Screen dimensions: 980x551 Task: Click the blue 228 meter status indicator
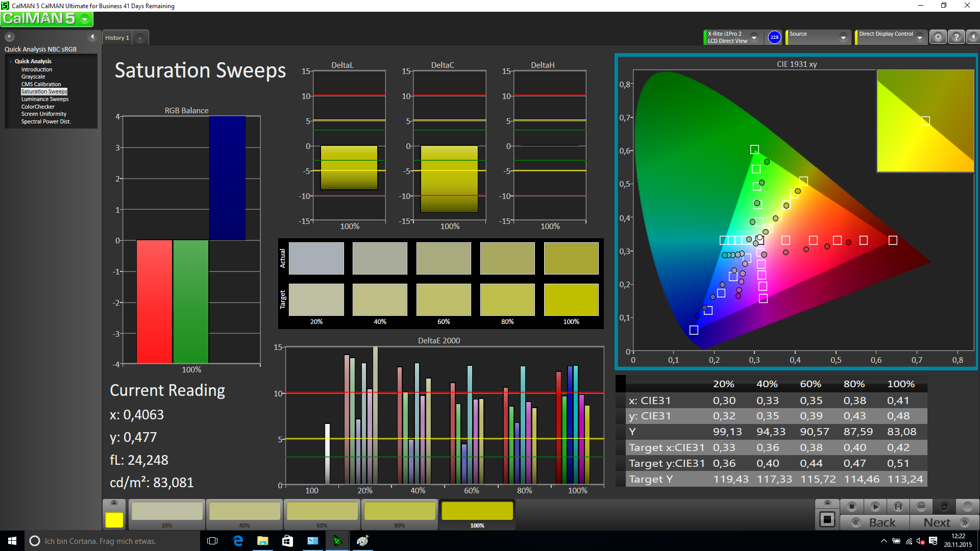(774, 37)
